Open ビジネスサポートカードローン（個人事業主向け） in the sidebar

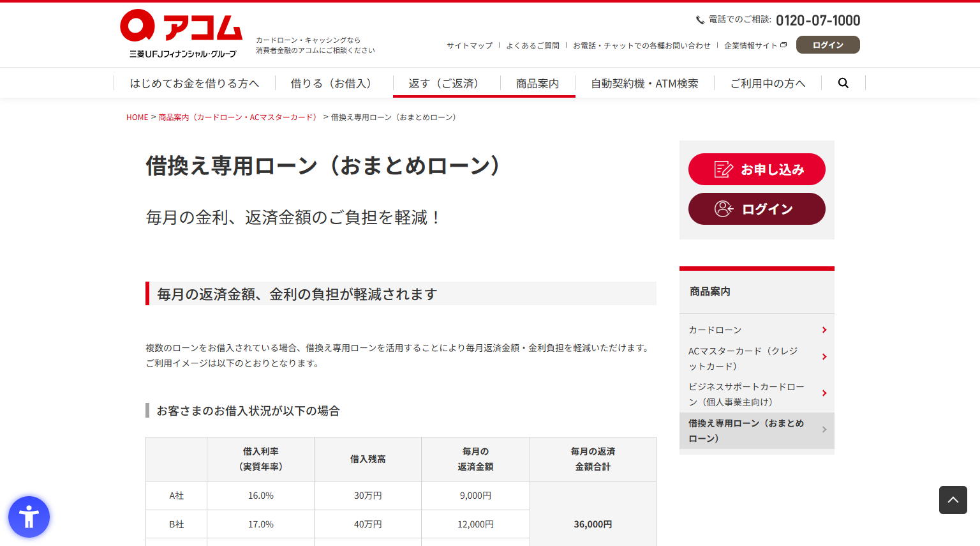pyautogui.click(x=757, y=394)
